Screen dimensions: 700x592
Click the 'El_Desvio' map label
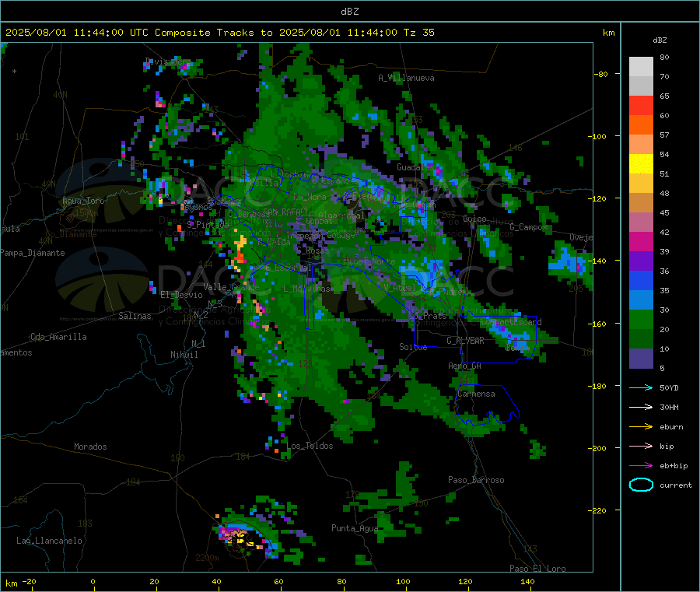pyautogui.click(x=181, y=295)
